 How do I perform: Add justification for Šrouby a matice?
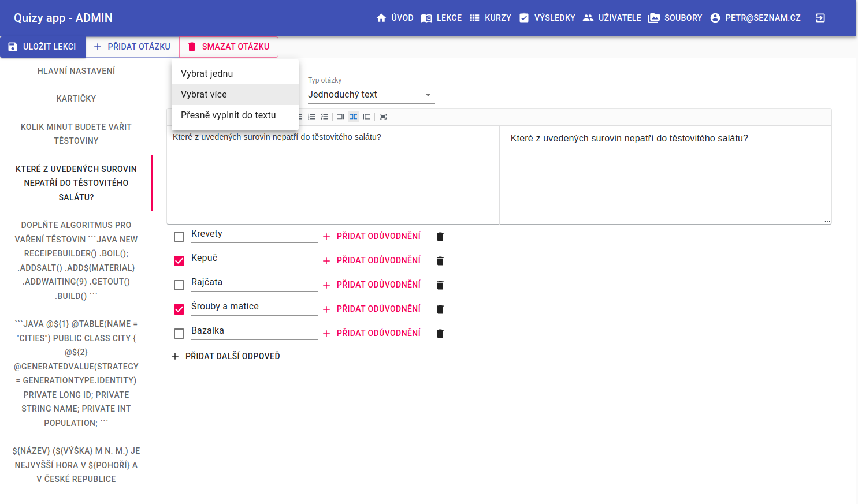coord(372,309)
